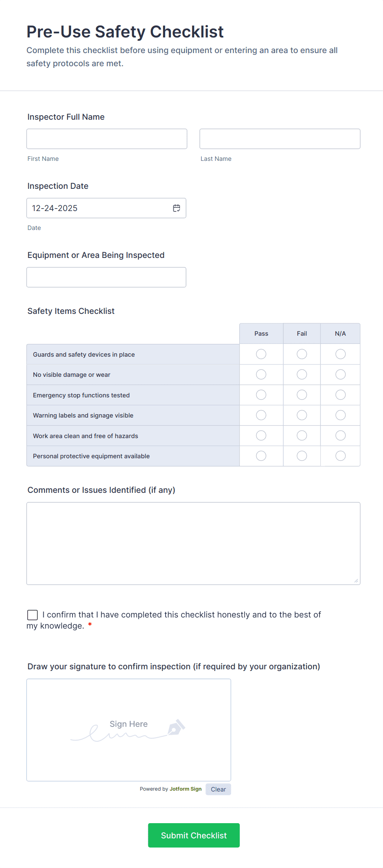Select the Equipment or Area input field
Viewport: 383px width, 868px height.
coord(106,277)
